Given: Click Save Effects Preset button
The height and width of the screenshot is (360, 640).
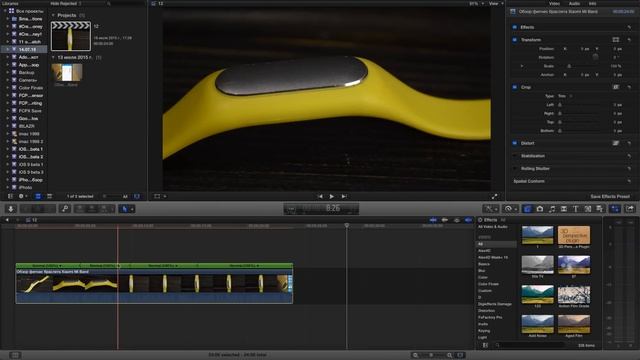Looking at the screenshot, I should 610,196.
